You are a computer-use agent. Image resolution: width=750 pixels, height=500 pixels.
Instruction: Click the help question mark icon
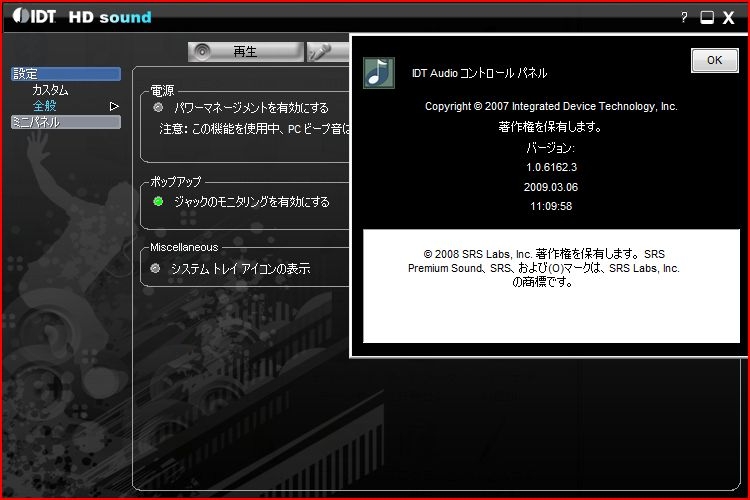pyautogui.click(x=684, y=17)
